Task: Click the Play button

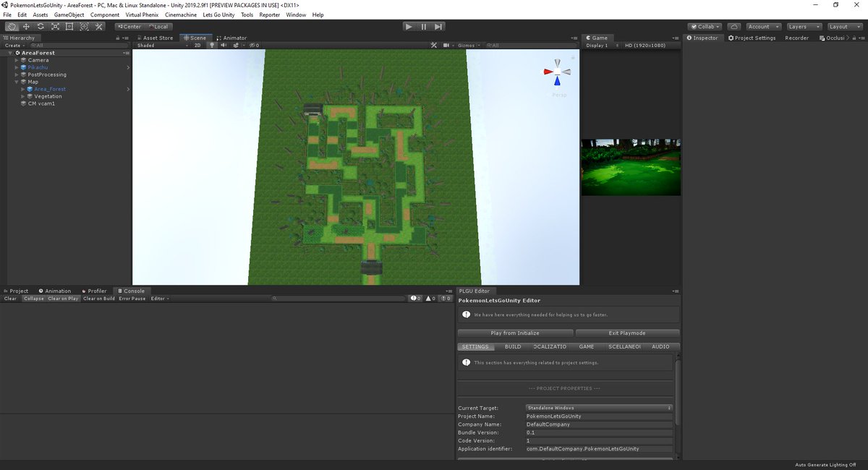Action: [x=409, y=27]
